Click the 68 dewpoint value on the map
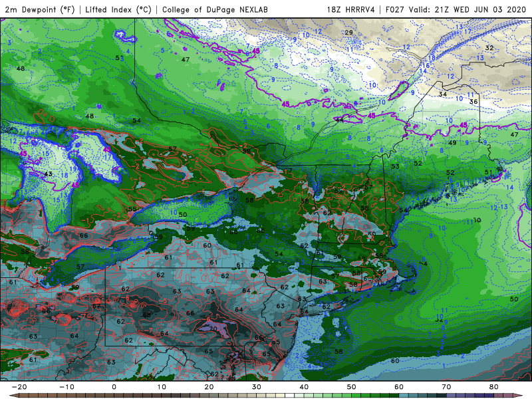The image size is (532, 399). coord(146,315)
